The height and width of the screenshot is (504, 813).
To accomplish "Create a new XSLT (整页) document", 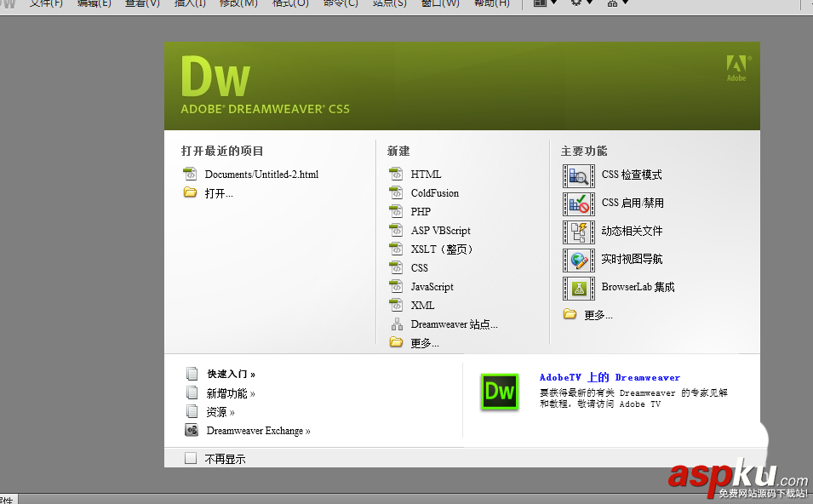I will [442, 249].
